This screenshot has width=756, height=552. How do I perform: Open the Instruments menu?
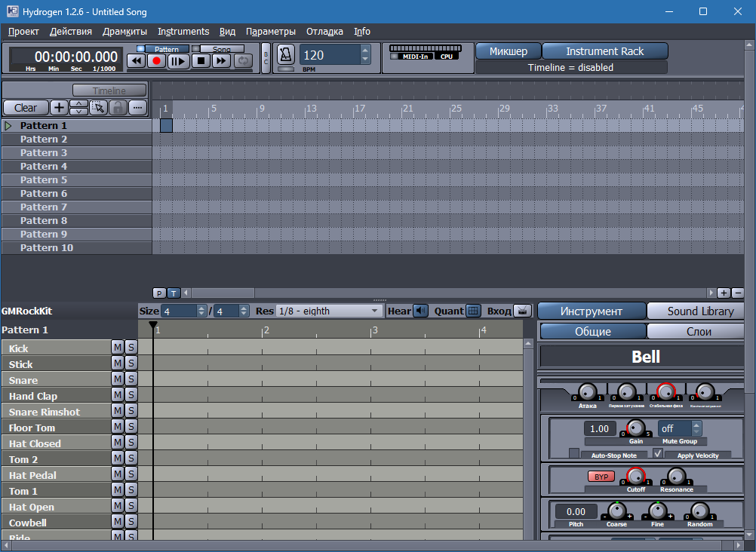183,32
